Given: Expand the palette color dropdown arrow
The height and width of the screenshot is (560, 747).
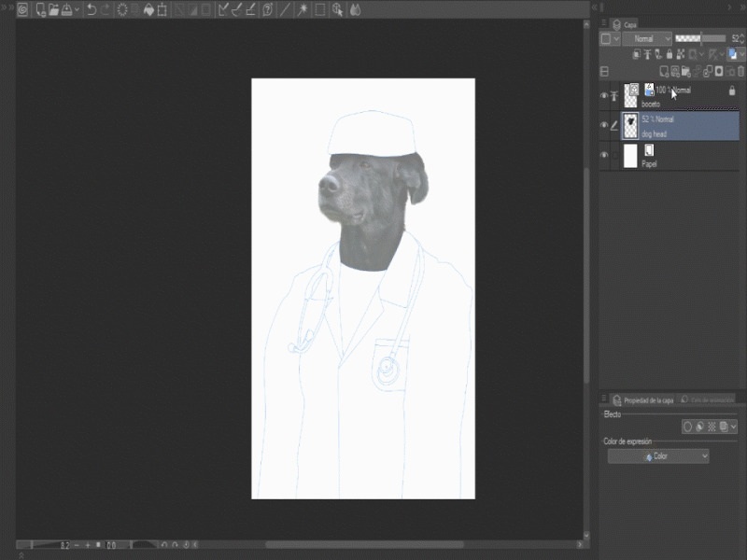Looking at the screenshot, I should click(x=616, y=39).
